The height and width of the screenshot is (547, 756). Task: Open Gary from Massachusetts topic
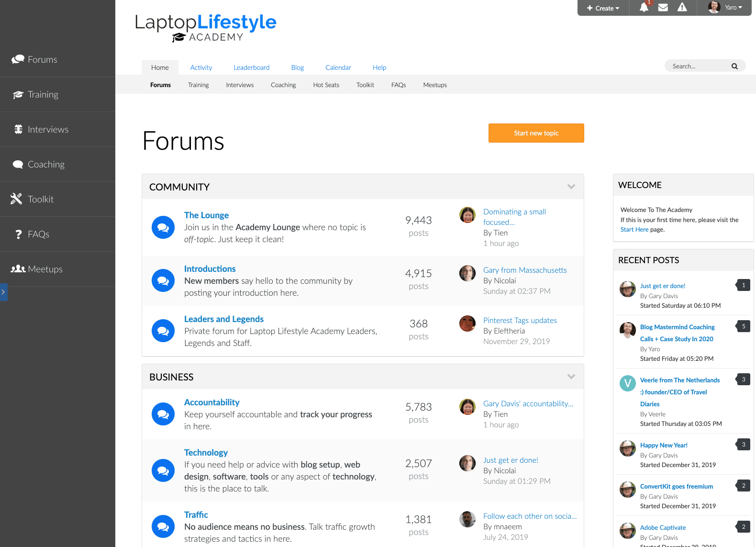tap(525, 270)
